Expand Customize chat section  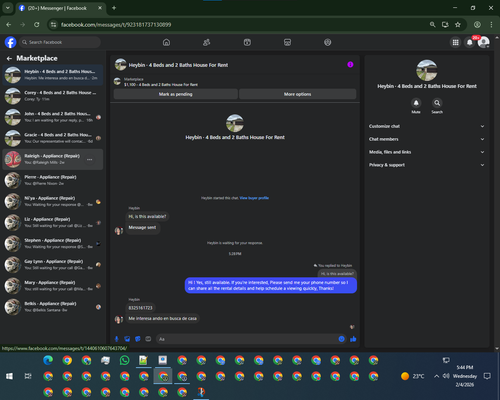click(426, 126)
